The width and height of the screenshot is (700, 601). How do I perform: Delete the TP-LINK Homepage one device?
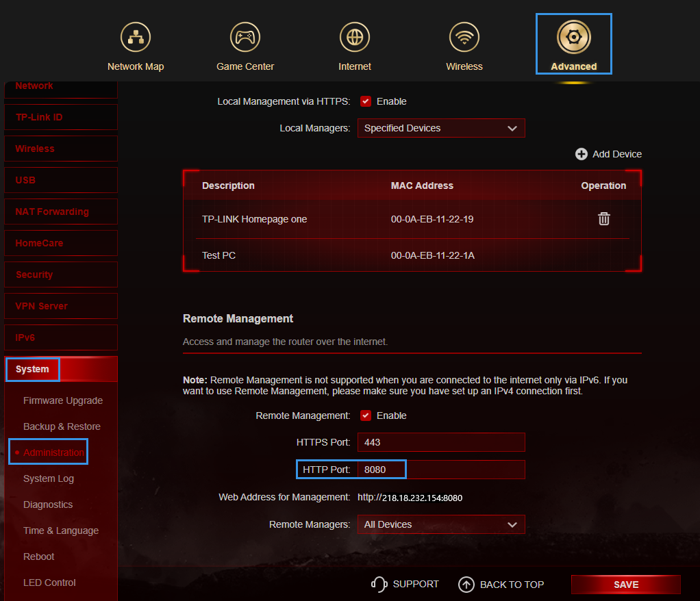pyautogui.click(x=603, y=218)
